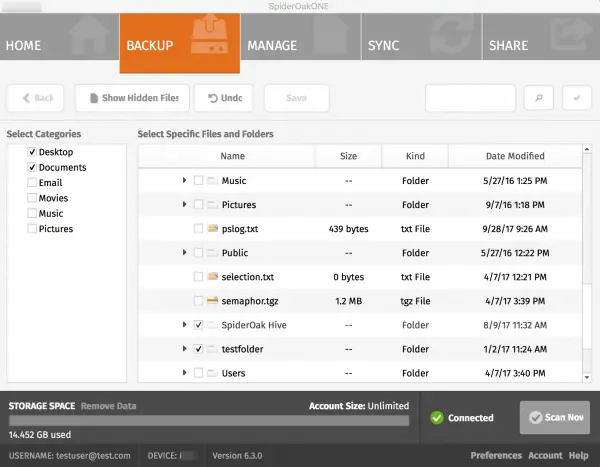Check the pslog.txt file checkbox
Image resolution: width=600 pixels, height=467 pixels.
click(198, 229)
